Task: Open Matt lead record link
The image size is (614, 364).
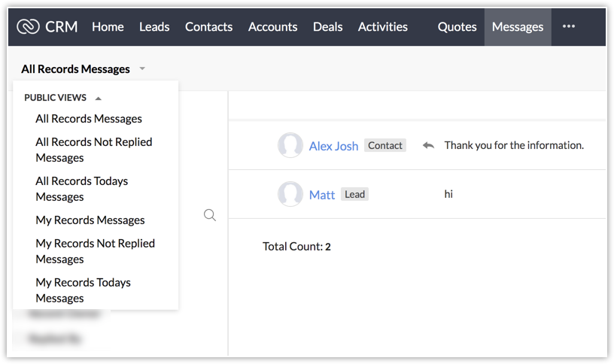Action: point(322,195)
